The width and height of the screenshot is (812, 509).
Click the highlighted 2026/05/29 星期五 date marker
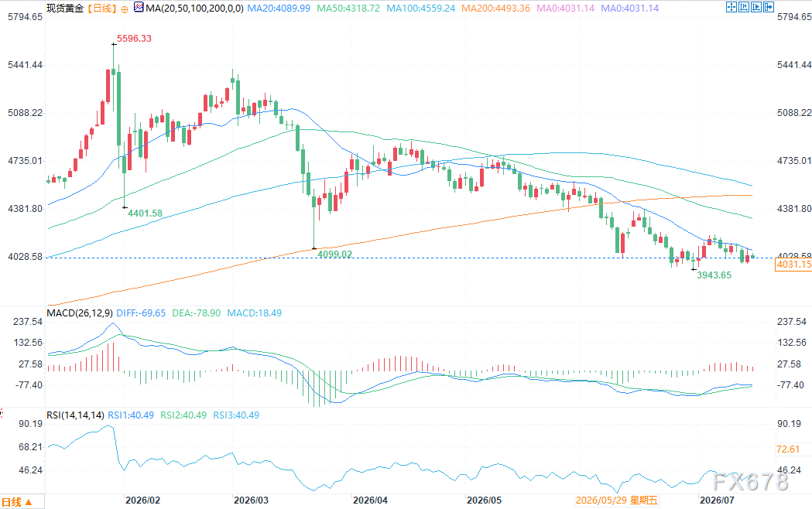click(617, 500)
